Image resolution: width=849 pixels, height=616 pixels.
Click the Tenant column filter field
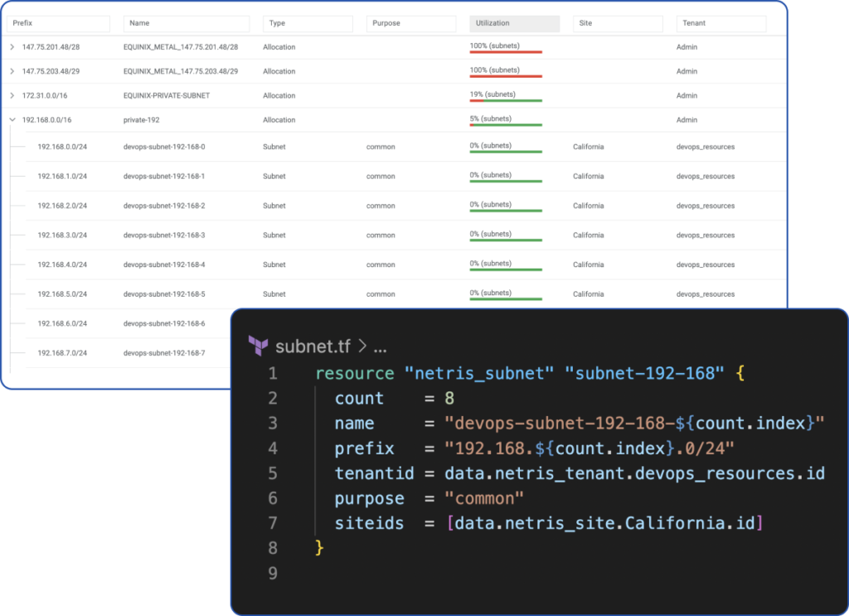pyautogui.click(x=721, y=23)
